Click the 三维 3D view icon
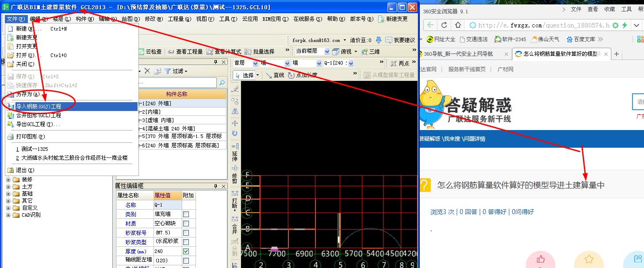Viewport: 644px width, 268px height. (x=364, y=52)
